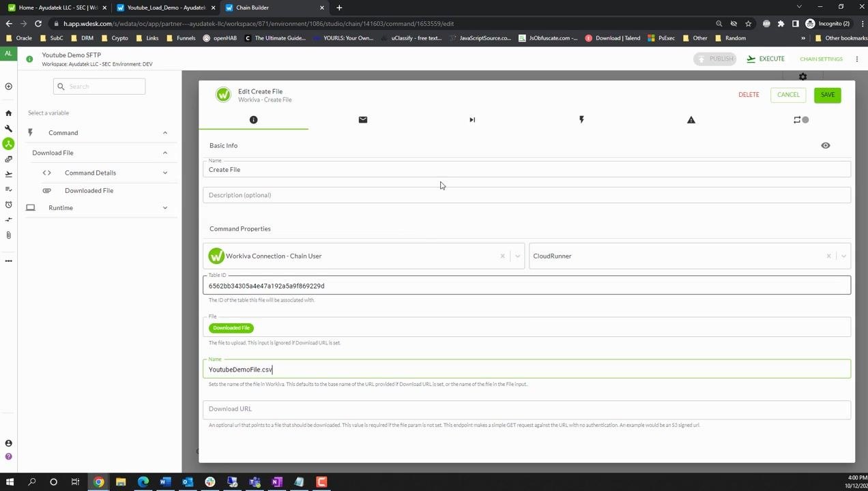868x491 pixels.
Task: Collapse the Command variable section
Action: point(165,133)
